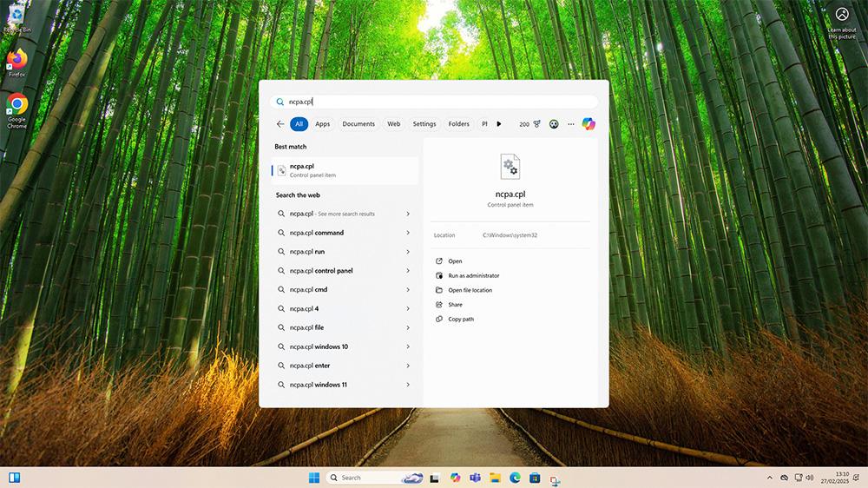868x488 pixels.
Task: Open the Recycle Bin desktop icon
Action: point(16,19)
